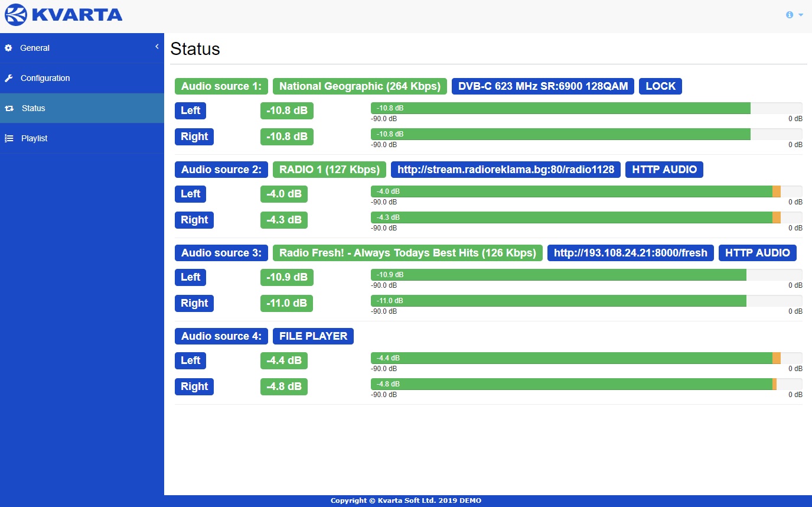Open the Playlist menu item
Image resolution: width=812 pixels, height=507 pixels.
tap(82, 138)
